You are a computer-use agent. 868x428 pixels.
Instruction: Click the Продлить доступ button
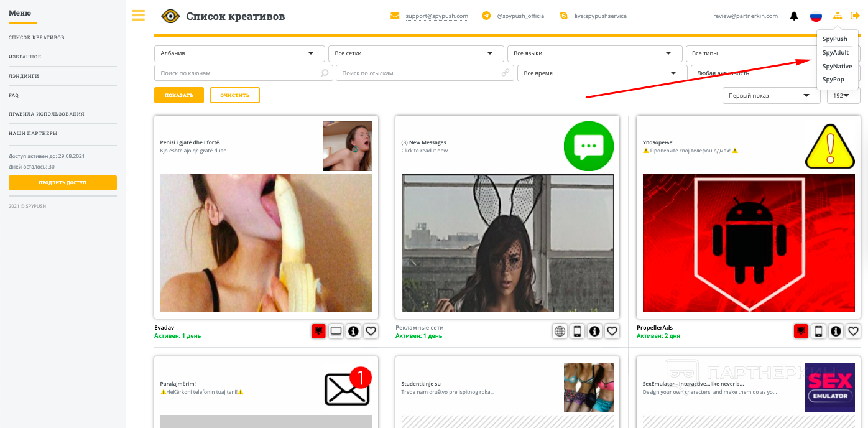click(x=63, y=183)
